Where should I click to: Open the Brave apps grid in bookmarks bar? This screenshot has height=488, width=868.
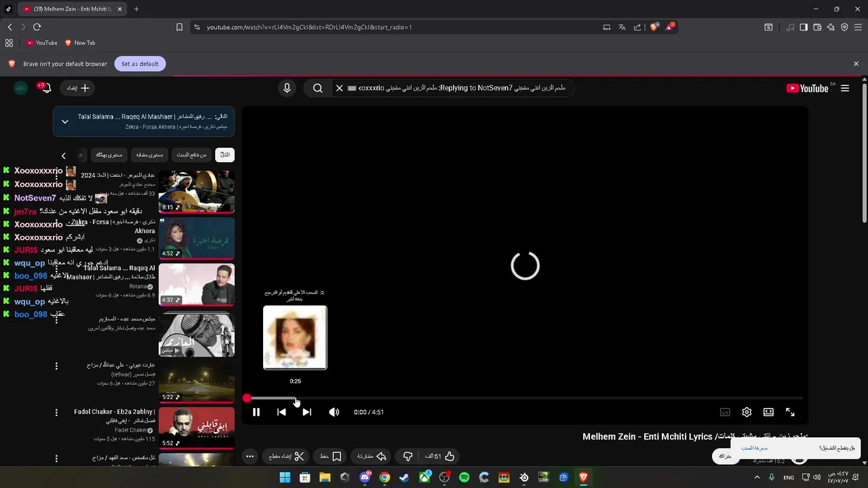coord(9,43)
